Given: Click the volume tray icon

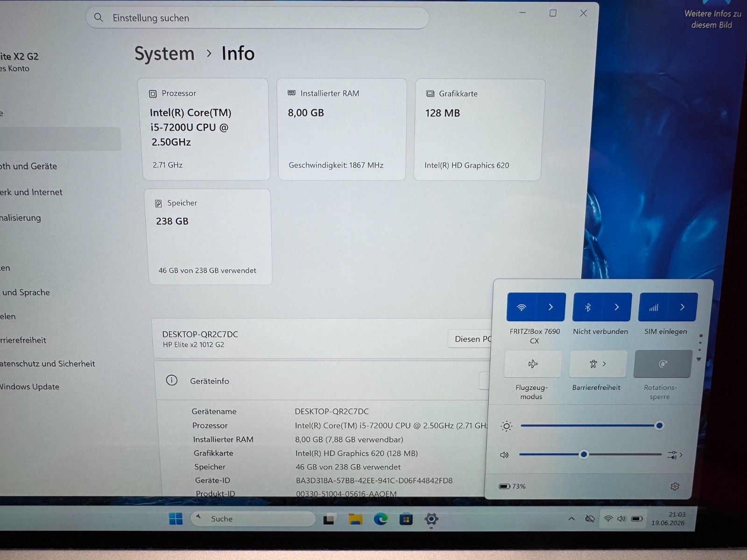Looking at the screenshot, I should click(x=621, y=518).
